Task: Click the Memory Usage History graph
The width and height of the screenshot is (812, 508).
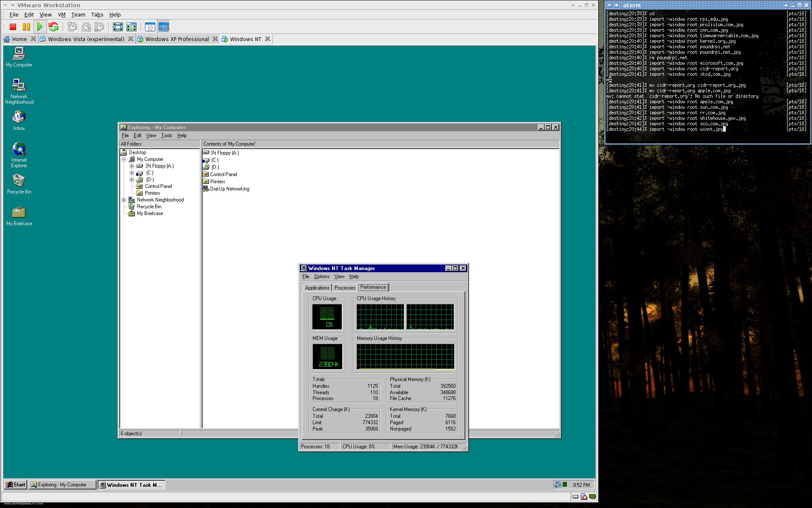Action: click(406, 356)
